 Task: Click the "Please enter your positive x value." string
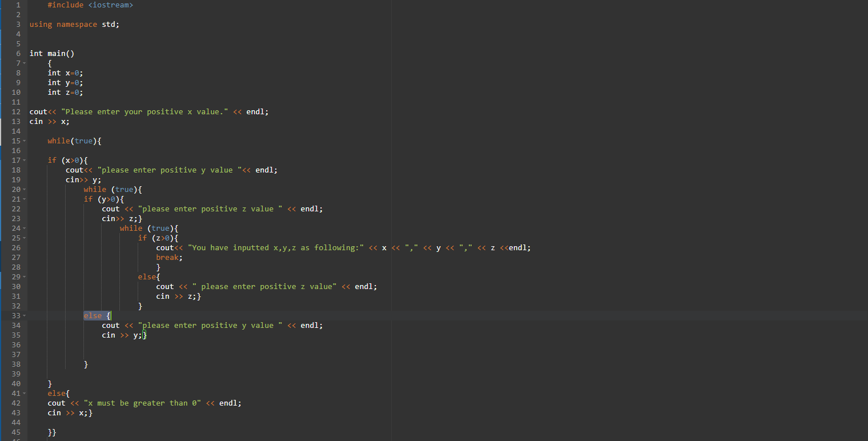pyautogui.click(x=144, y=111)
